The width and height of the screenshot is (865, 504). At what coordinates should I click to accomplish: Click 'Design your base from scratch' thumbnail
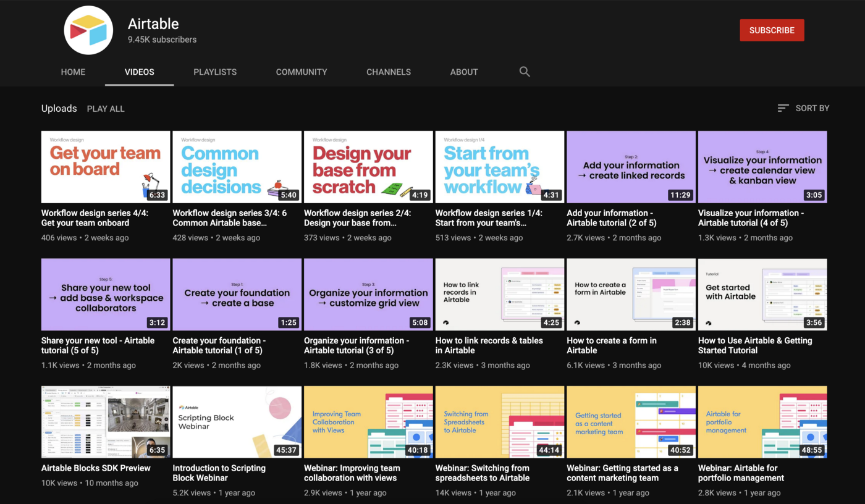368,167
